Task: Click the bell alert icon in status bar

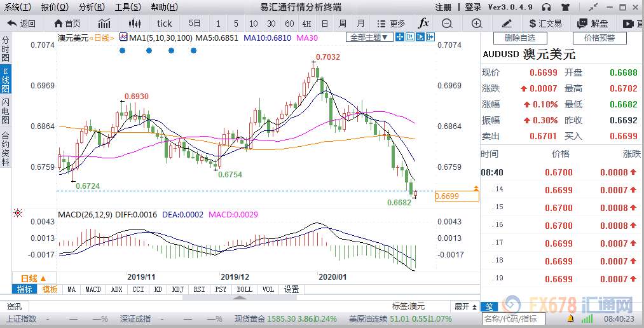Action: tap(570, 318)
